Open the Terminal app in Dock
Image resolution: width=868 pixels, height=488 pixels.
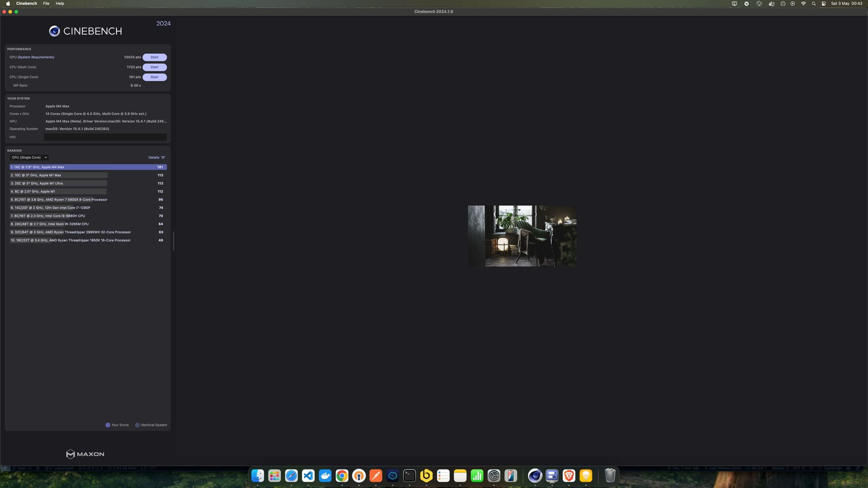click(x=410, y=476)
